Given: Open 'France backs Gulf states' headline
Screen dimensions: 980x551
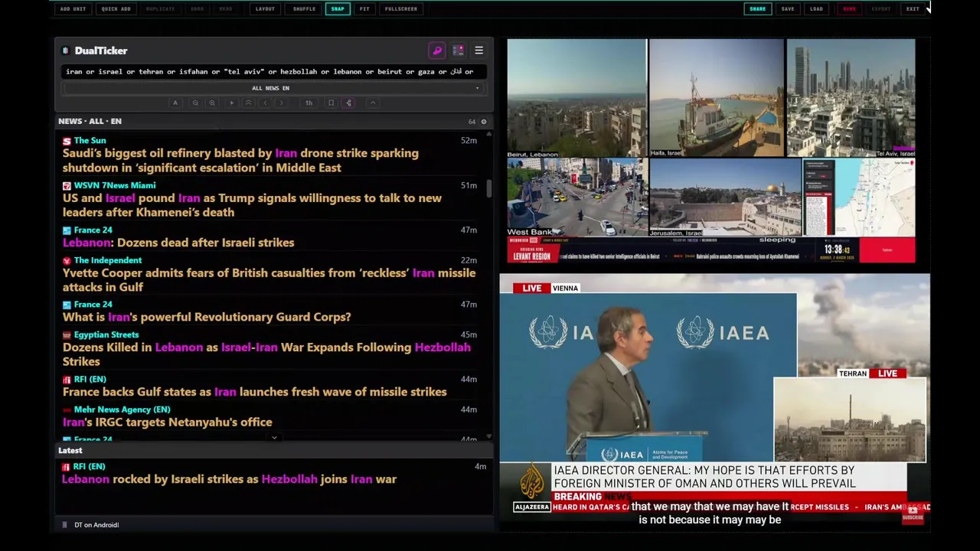Looking at the screenshot, I should point(254,392).
